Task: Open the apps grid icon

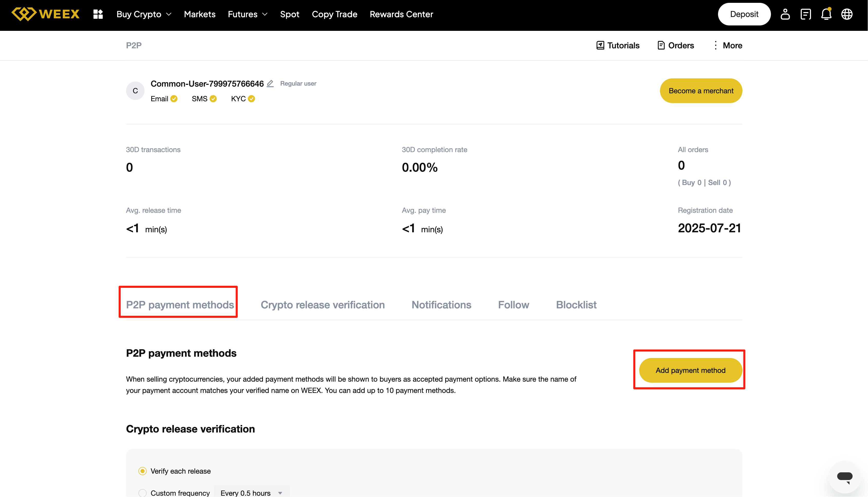Action: [x=98, y=14]
